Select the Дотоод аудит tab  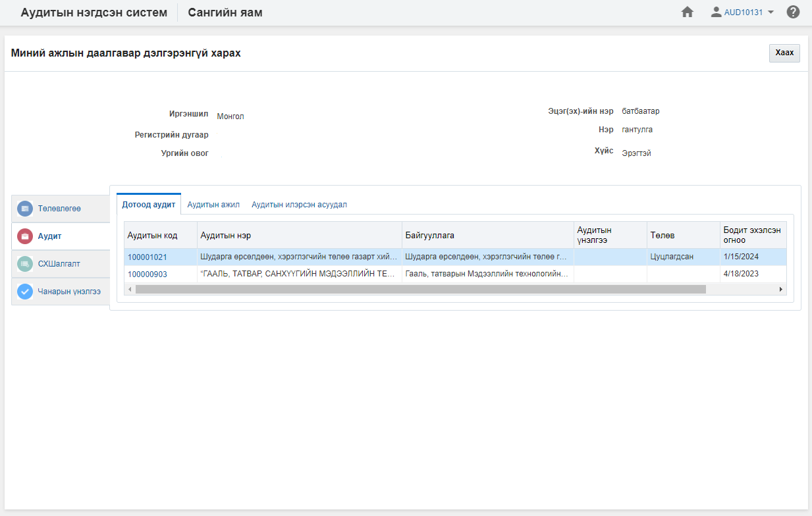149,205
